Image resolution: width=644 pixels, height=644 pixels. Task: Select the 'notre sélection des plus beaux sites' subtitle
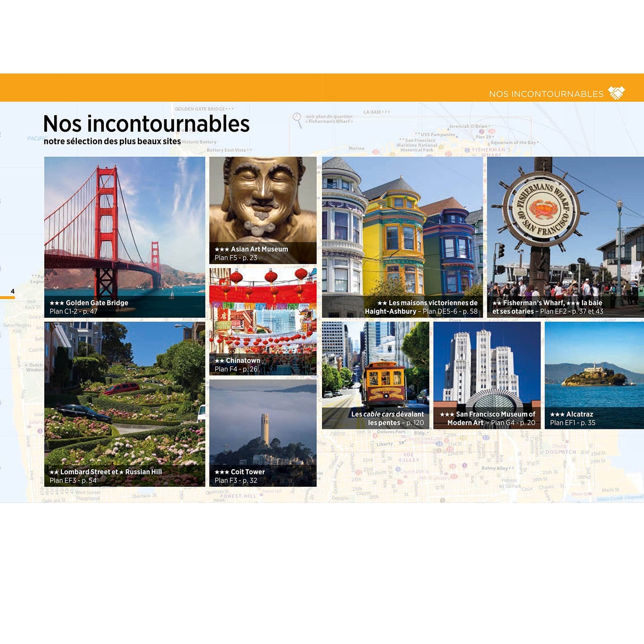113,140
